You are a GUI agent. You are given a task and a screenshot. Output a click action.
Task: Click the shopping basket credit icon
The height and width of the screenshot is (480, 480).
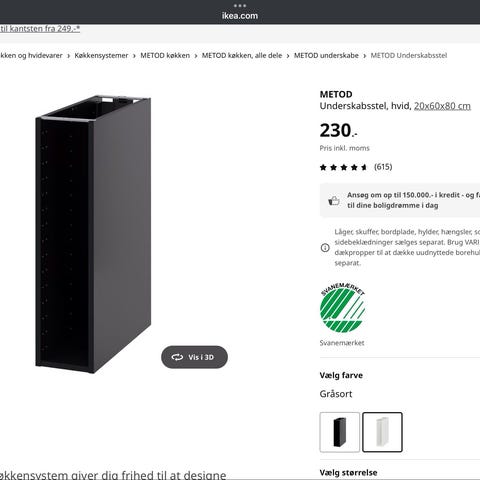pyautogui.click(x=334, y=200)
